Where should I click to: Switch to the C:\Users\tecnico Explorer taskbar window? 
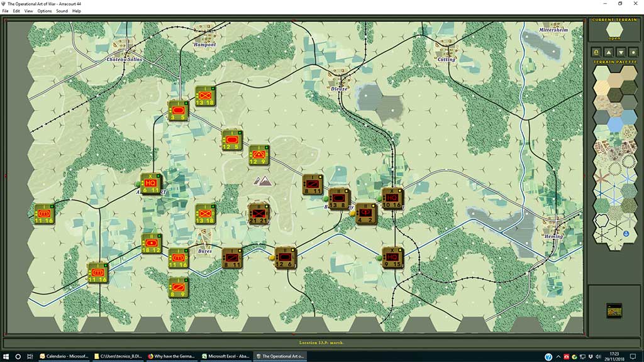(x=118, y=356)
